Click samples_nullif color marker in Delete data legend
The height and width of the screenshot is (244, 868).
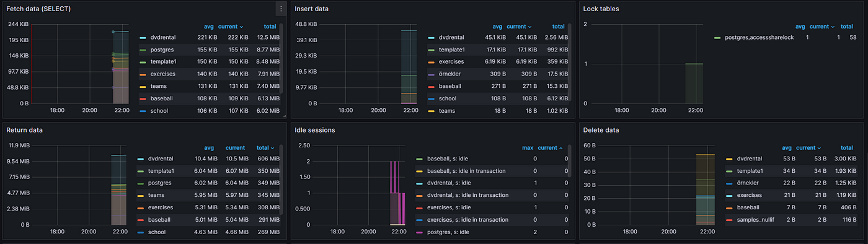[730, 220]
